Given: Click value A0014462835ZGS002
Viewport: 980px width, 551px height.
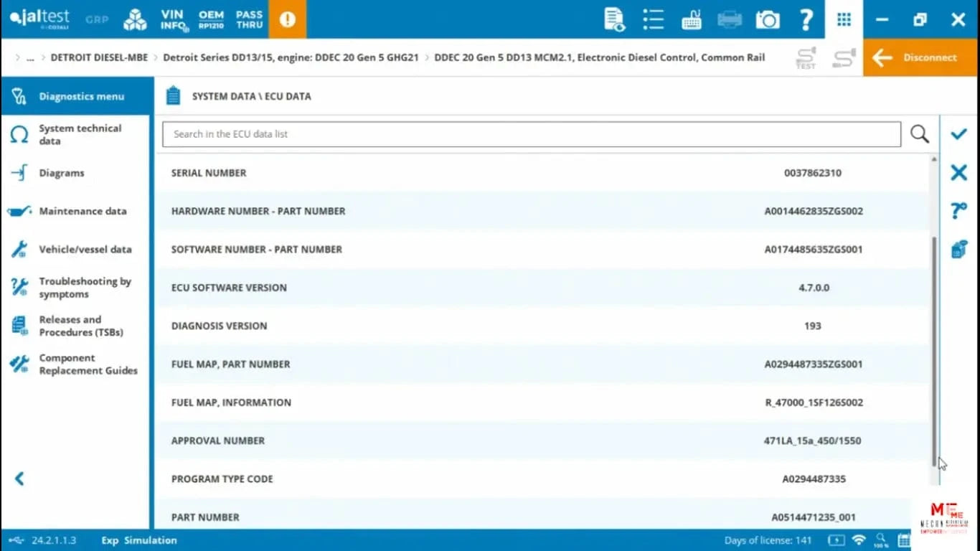Looking at the screenshot, I should [x=814, y=211].
